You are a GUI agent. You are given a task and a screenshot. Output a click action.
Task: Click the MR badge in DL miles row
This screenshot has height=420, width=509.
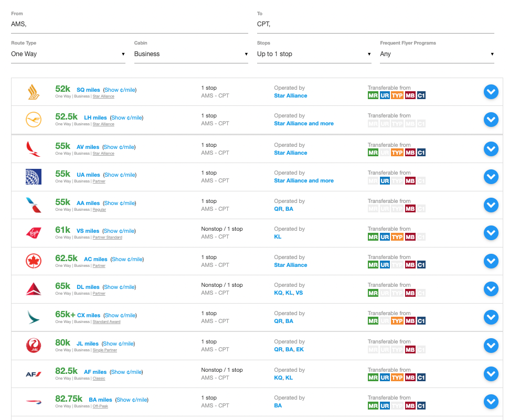point(373,293)
